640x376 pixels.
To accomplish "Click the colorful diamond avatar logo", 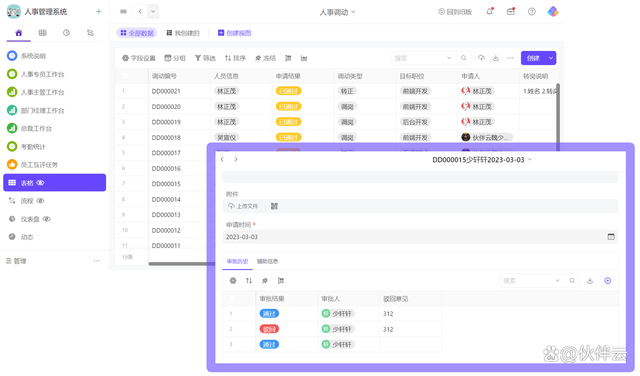I will pos(553,11).
